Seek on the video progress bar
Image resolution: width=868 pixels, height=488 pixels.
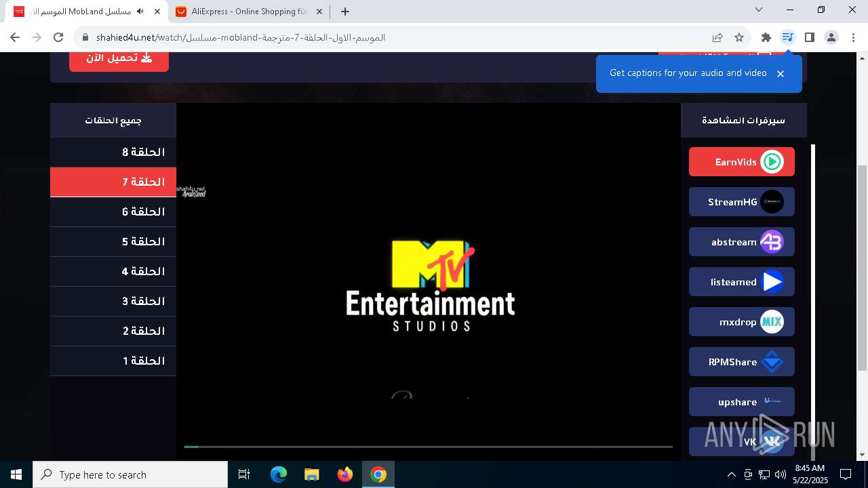(428, 447)
